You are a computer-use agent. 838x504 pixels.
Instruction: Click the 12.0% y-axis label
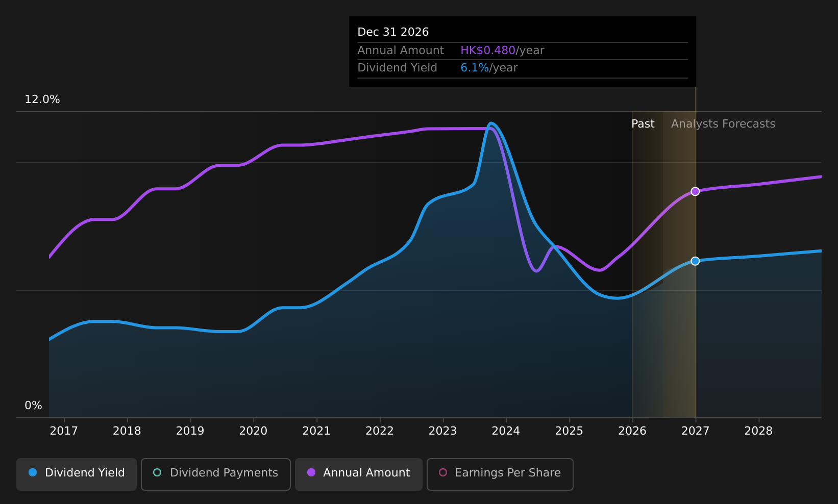[42, 99]
